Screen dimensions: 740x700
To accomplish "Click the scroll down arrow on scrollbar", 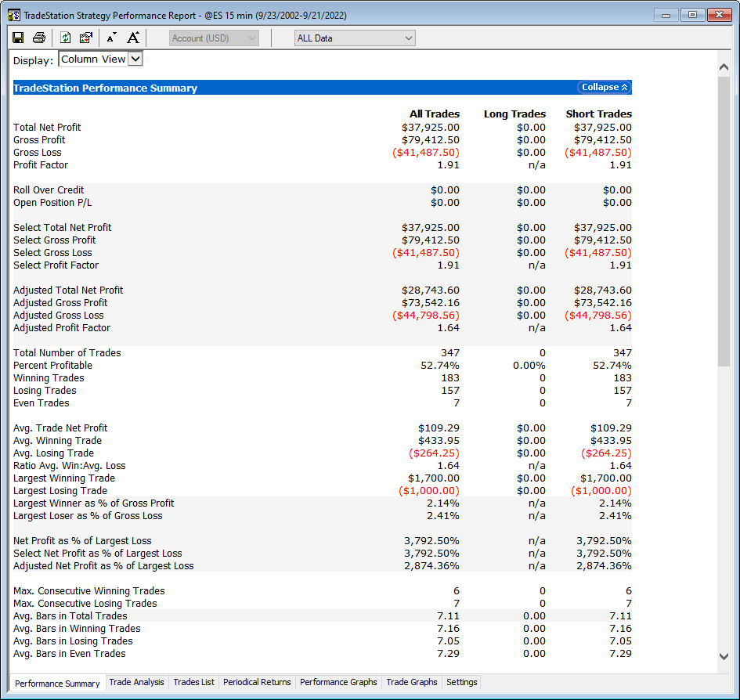I will pyautogui.click(x=724, y=656).
